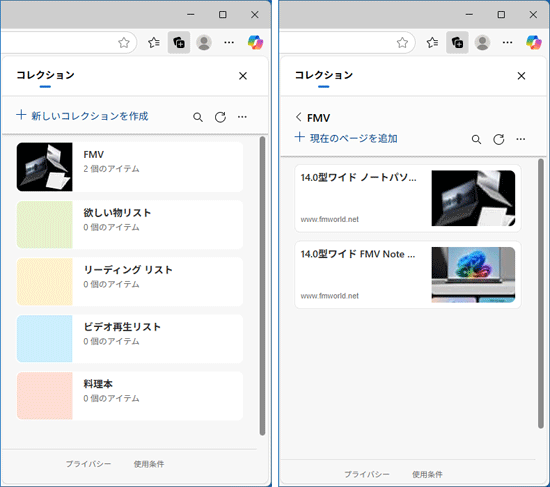Click the dark laptop thumbnail in right pane
The image size is (550, 487).
[473, 198]
